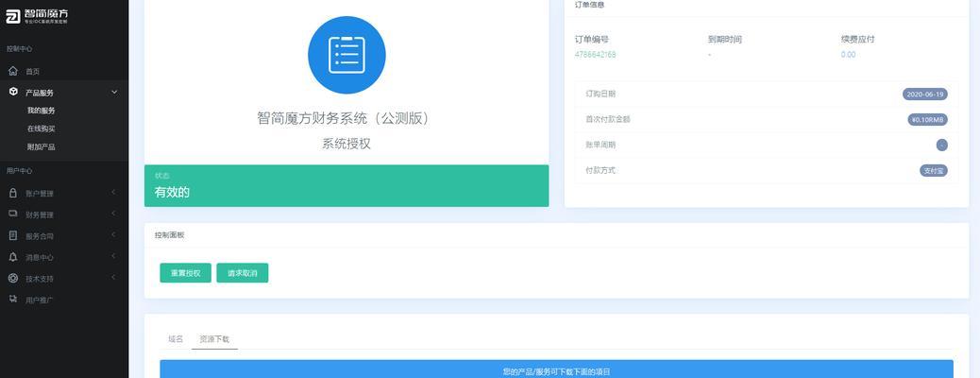Expand the 财务管理 submenu arrow

113,214
